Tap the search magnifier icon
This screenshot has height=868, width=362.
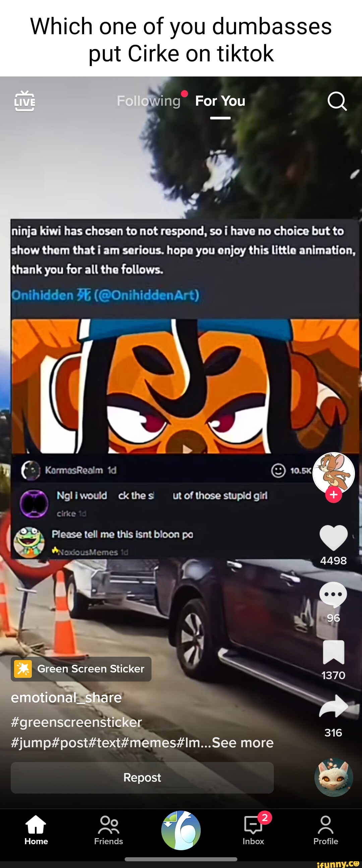pyautogui.click(x=337, y=101)
